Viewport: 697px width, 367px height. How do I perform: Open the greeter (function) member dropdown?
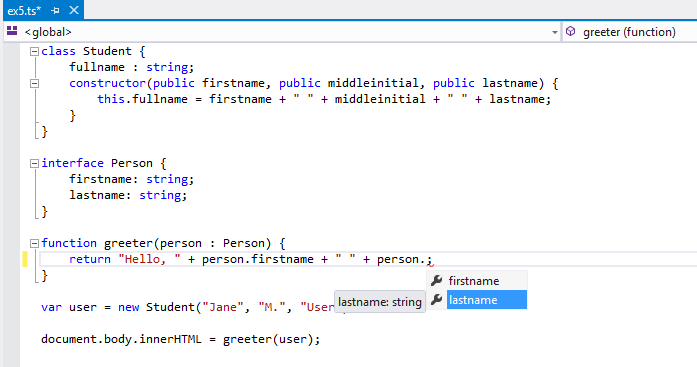point(629,32)
